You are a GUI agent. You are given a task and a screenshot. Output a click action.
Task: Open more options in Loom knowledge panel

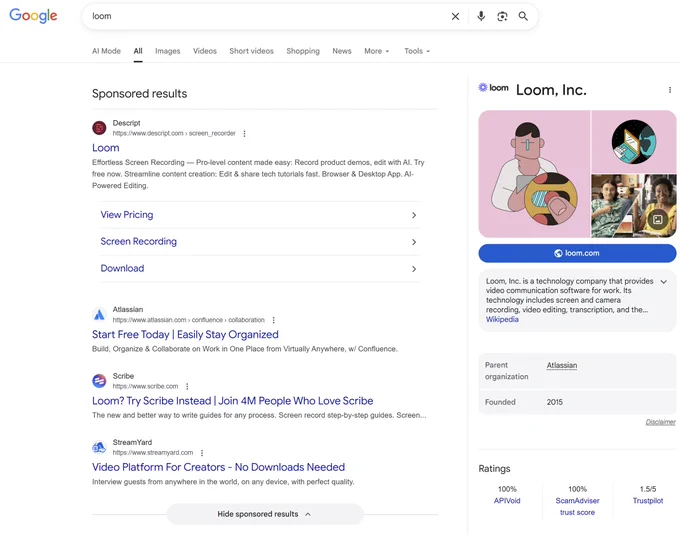(670, 90)
